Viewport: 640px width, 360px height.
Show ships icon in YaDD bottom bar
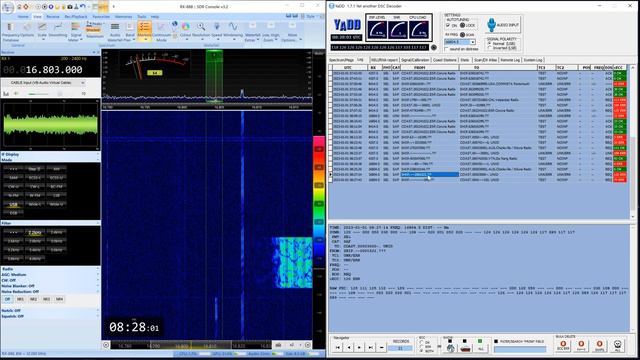coord(465,348)
